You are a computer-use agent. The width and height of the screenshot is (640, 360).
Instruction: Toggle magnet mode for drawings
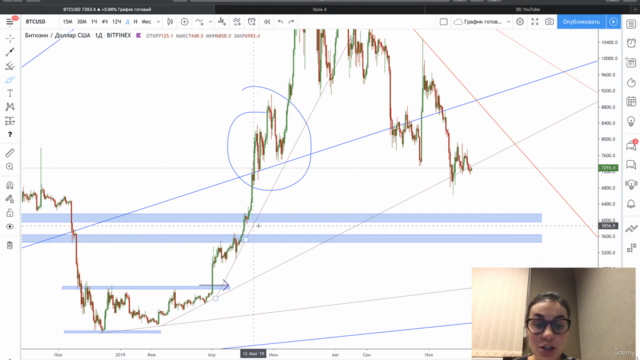point(10,185)
